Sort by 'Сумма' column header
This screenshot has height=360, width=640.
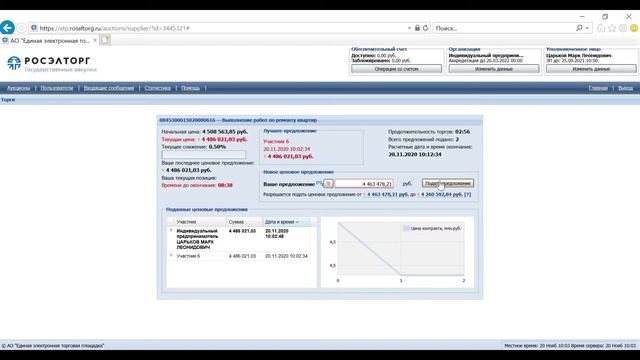point(244,222)
